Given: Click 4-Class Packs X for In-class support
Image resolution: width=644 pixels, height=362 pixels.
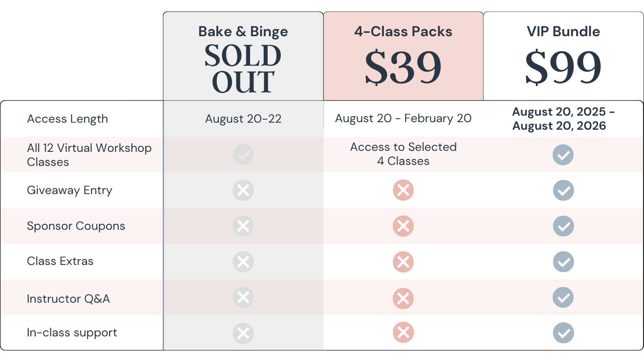Looking at the screenshot, I should point(403,333).
